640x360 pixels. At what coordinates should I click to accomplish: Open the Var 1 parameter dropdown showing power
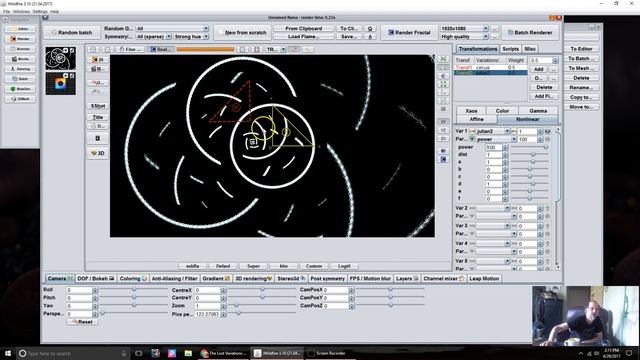point(496,140)
